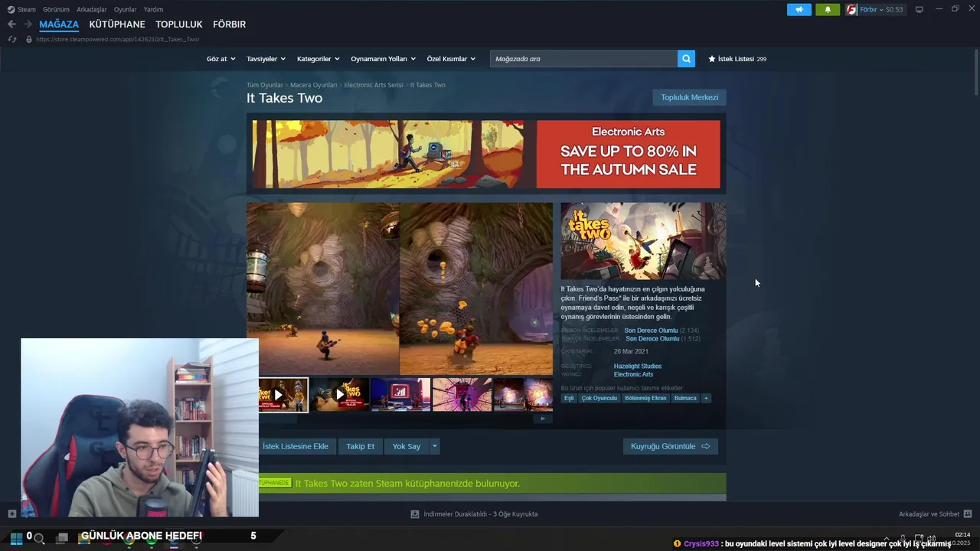The width and height of the screenshot is (980, 551).
Task: Expand the Förbır account dropdown
Action: tap(881, 10)
